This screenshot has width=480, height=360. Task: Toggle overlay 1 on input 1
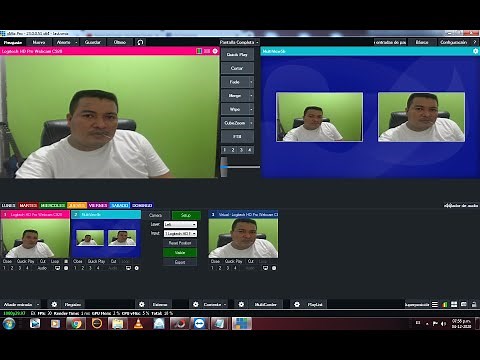(4, 268)
